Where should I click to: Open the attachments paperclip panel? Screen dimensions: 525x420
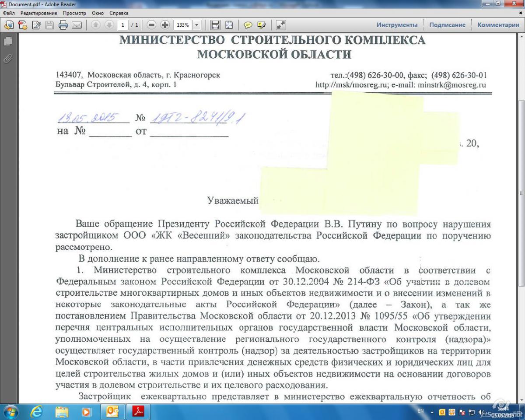pyautogui.click(x=7, y=59)
